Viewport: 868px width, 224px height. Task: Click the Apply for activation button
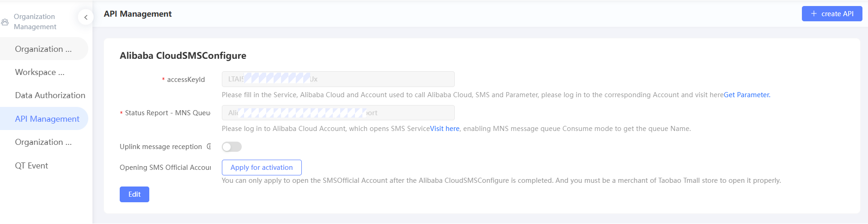tap(262, 168)
